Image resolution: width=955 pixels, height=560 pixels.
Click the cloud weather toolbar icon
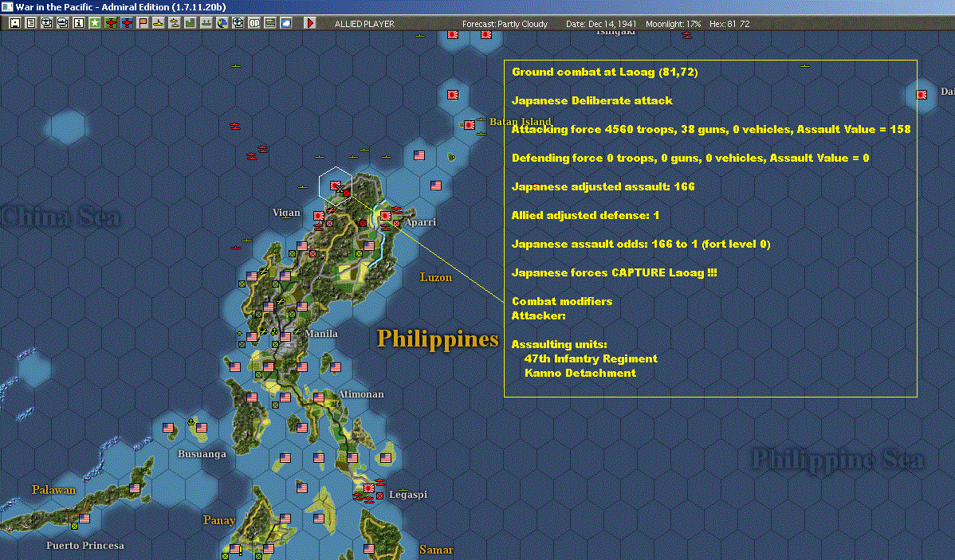[285, 23]
